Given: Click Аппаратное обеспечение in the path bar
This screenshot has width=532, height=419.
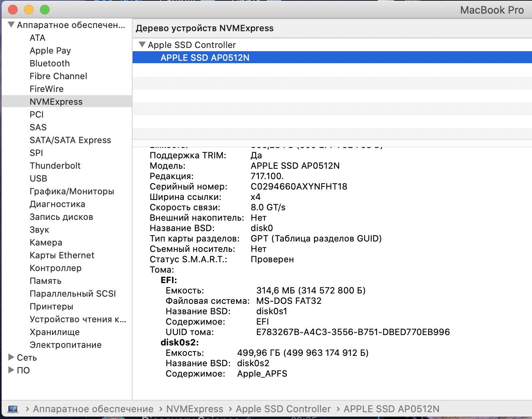Looking at the screenshot, I should tap(93, 409).
